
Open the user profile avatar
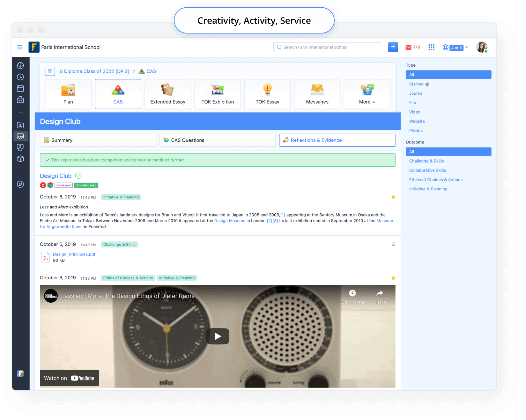[481, 47]
